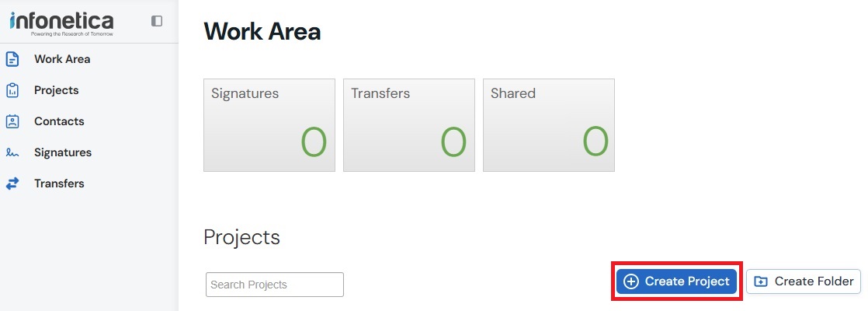868x311 pixels.
Task: Click into the Search Projects field
Action: tap(274, 285)
